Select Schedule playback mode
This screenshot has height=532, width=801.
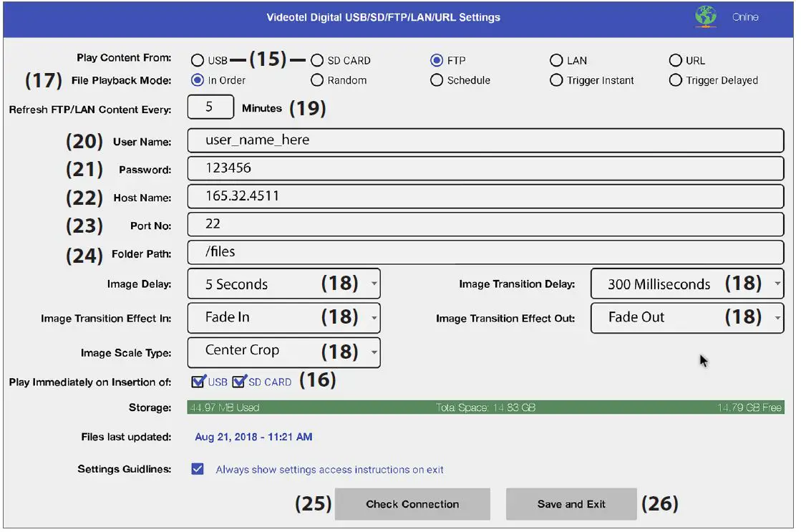pos(437,80)
